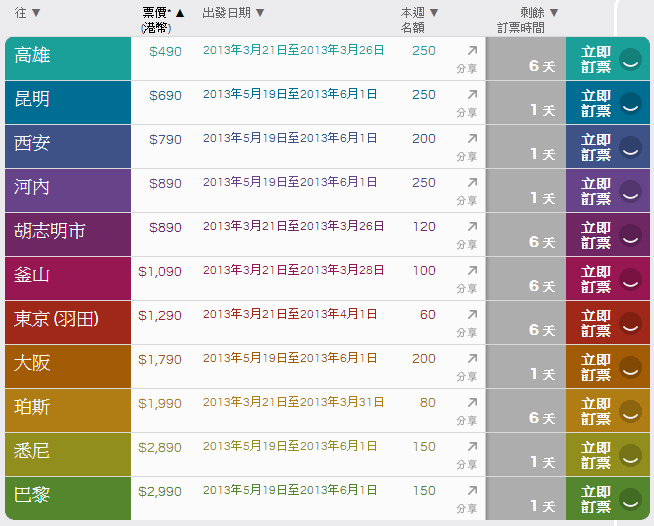The height and width of the screenshot is (526, 654).
Task: Sort the list by 出發日期 column
Action: click(x=233, y=13)
